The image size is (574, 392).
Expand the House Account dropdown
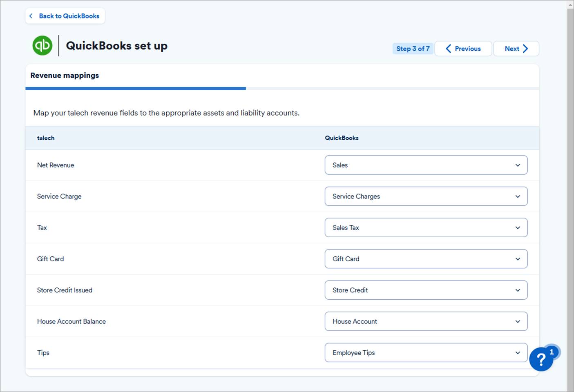click(426, 322)
